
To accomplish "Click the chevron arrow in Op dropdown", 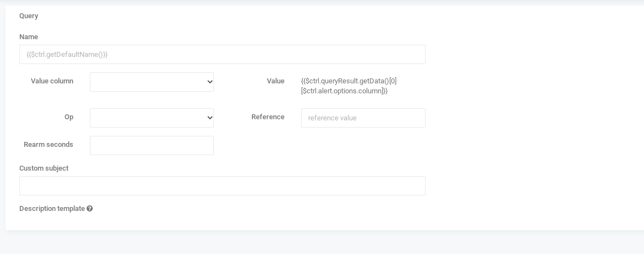I will [x=210, y=118].
